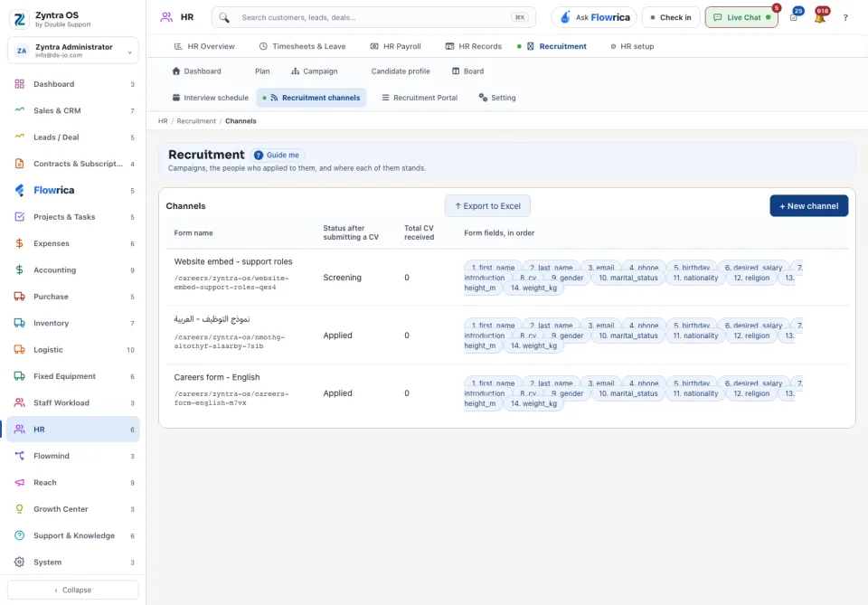
Task: Open the Purchase module
Action: point(72,297)
